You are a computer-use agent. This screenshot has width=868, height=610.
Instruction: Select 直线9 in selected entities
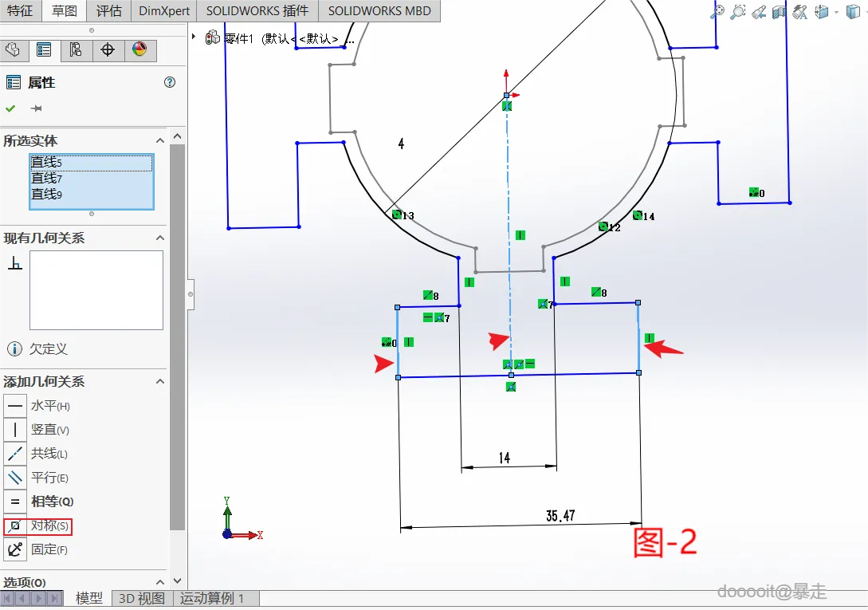coord(92,195)
